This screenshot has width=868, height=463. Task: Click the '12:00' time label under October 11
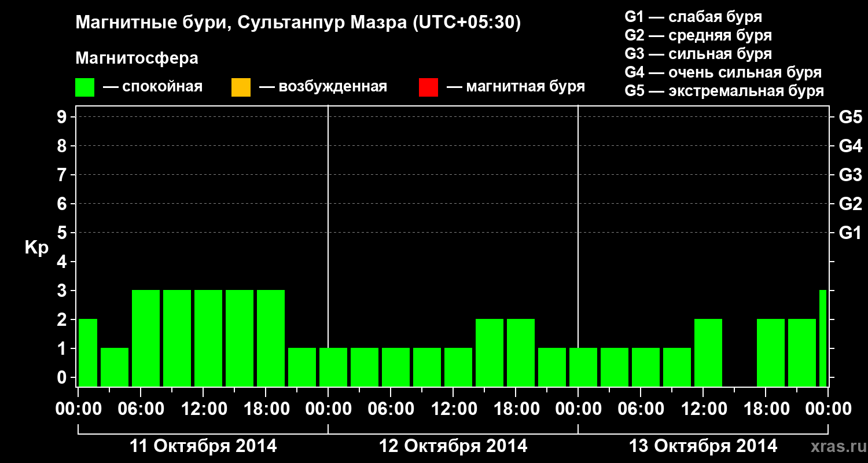coord(203,409)
